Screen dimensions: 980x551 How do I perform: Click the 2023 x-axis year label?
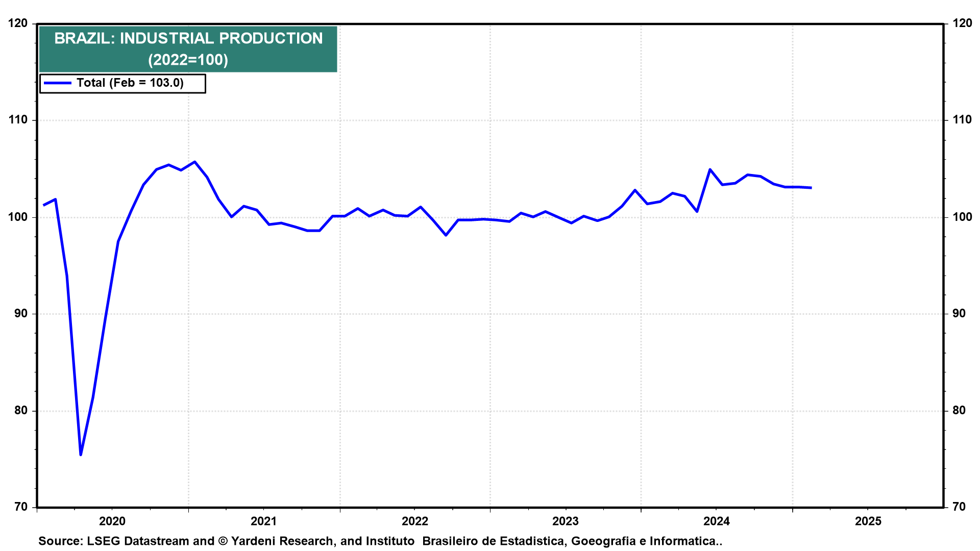(565, 521)
